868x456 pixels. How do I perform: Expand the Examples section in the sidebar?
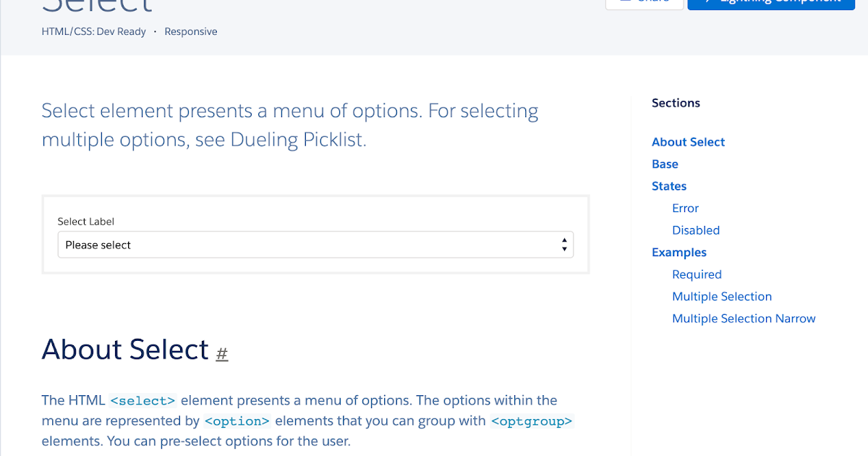pyautogui.click(x=678, y=252)
